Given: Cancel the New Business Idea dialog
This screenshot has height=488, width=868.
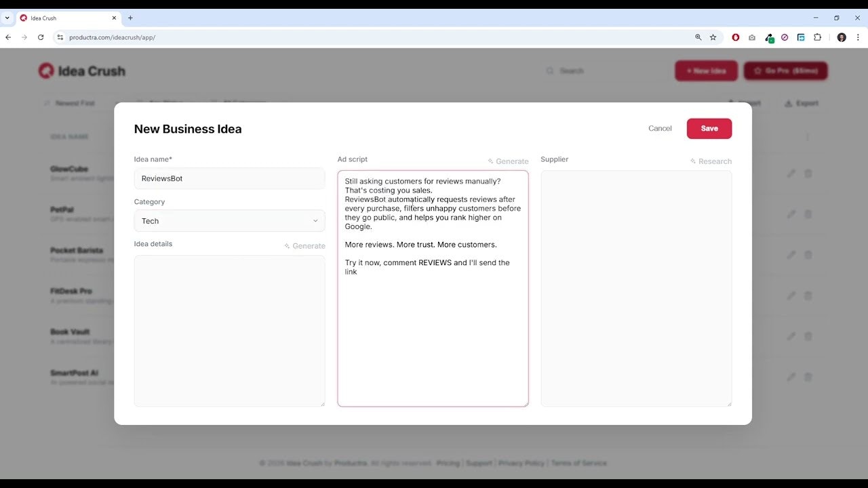Looking at the screenshot, I should (x=660, y=129).
